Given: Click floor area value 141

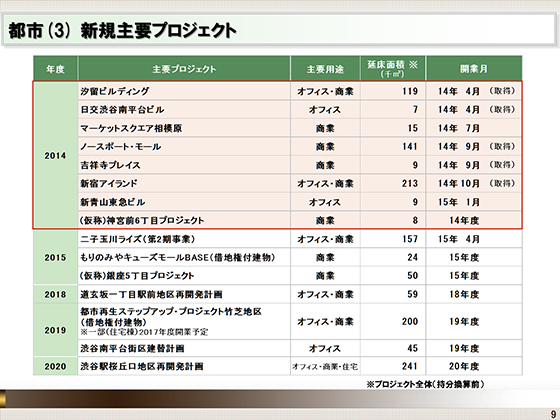Looking at the screenshot, I should pyautogui.click(x=410, y=146).
